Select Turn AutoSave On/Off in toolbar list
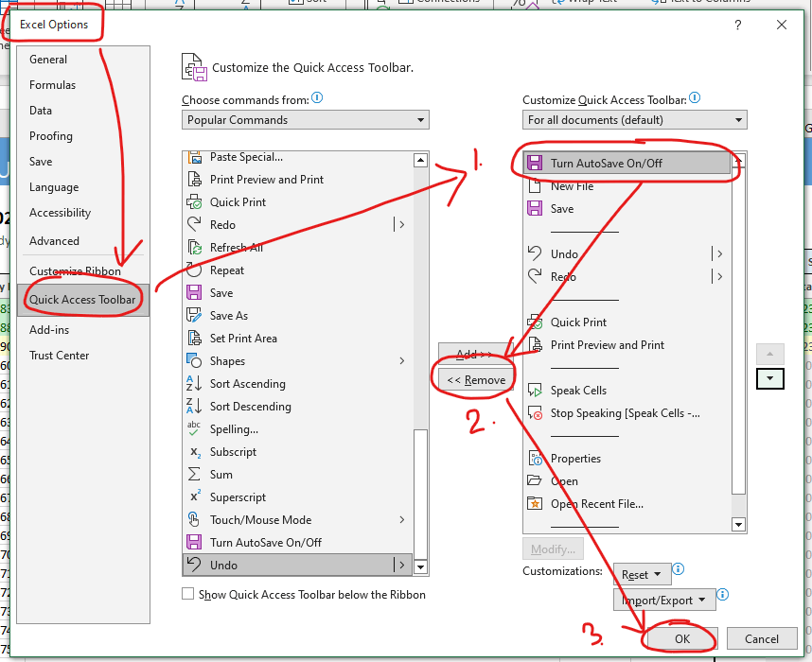The image size is (812, 662). (x=627, y=164)
